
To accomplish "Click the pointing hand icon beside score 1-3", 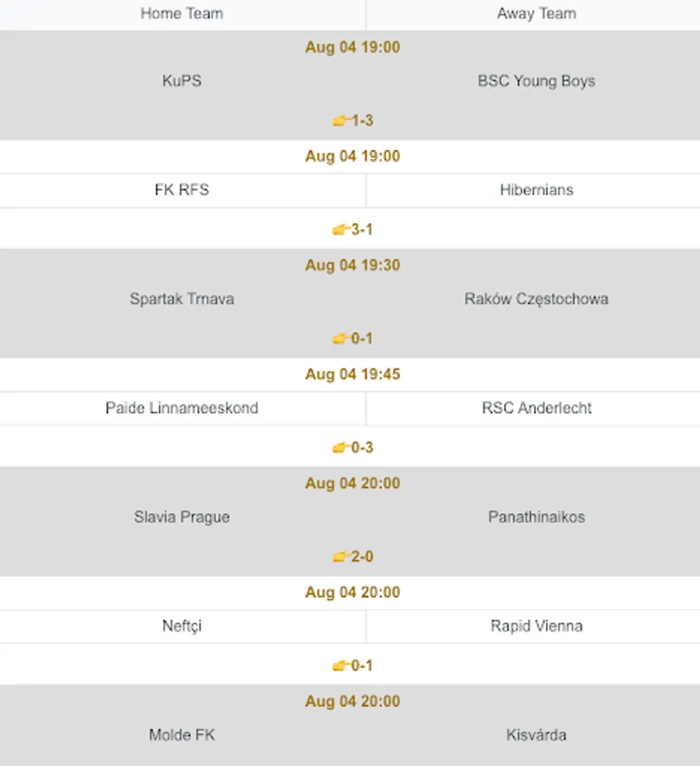I will point(341,121).
